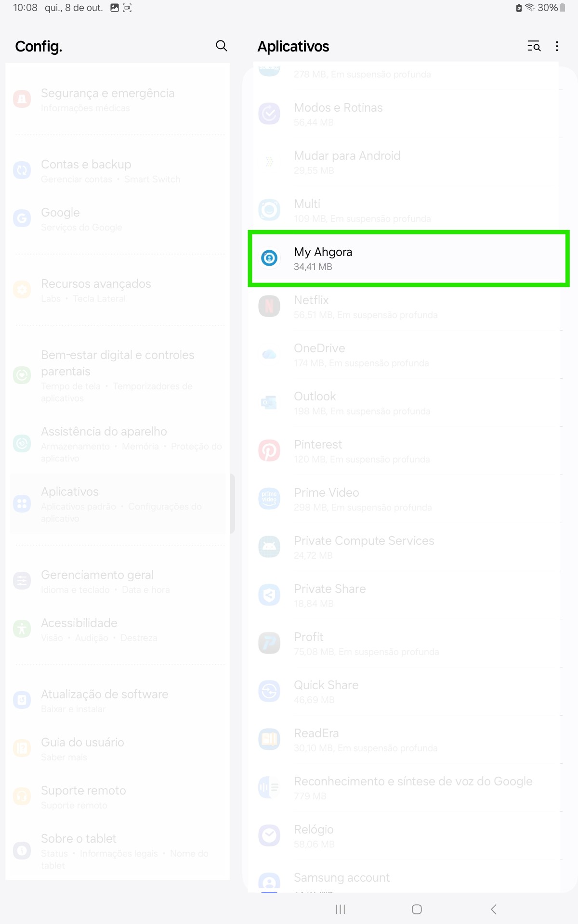Select Aplicativos in the settings list

(x=118, y=504)
